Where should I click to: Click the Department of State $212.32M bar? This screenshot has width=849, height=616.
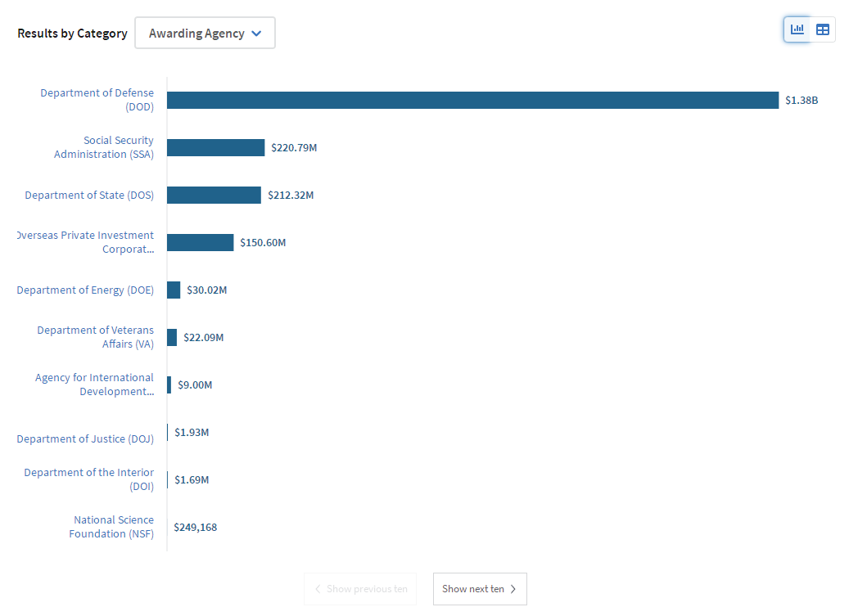click(x=214, y=195)
